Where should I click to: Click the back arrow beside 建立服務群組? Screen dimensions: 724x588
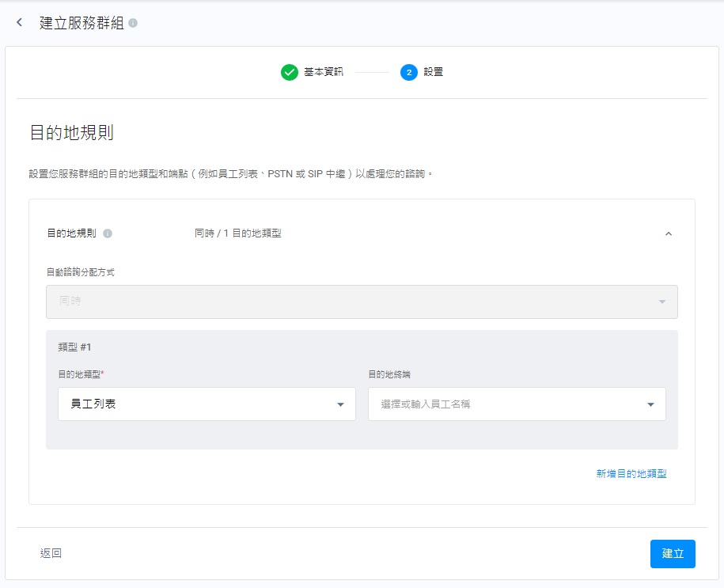click(x=20, y=23)
